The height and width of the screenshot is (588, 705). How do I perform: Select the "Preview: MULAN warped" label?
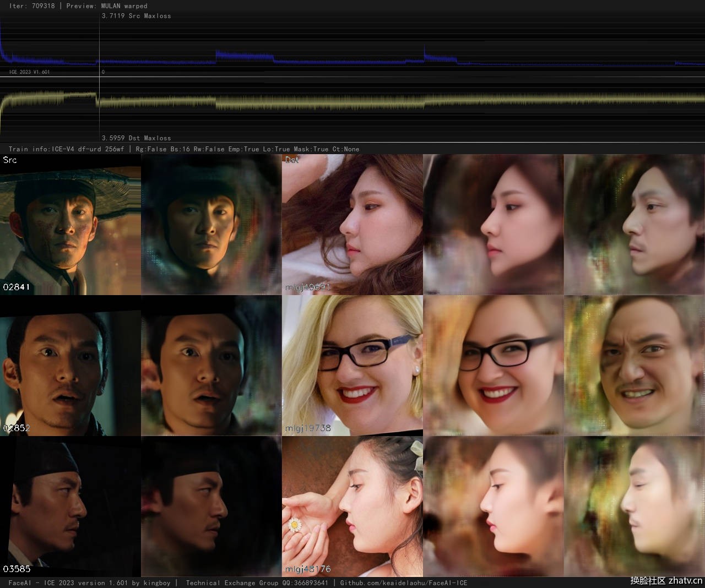point(107,6)
